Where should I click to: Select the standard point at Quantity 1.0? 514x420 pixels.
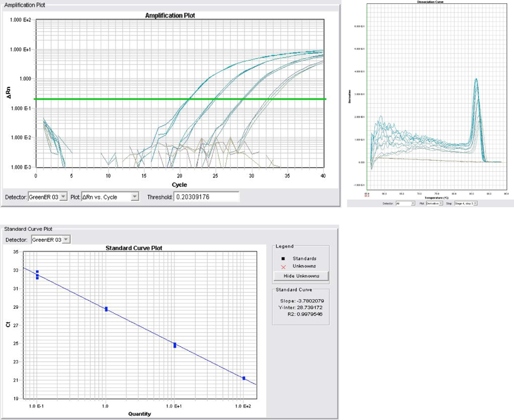click(107, 309)
